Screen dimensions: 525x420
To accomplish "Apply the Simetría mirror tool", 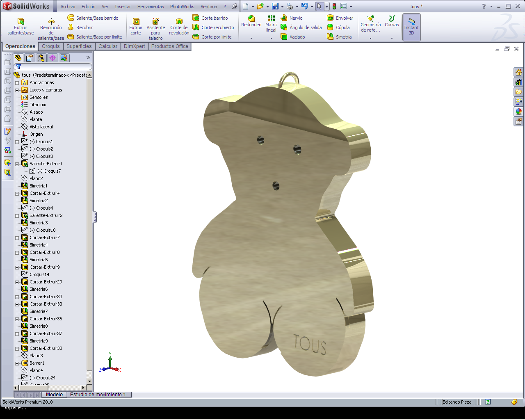I will [339, 37].
